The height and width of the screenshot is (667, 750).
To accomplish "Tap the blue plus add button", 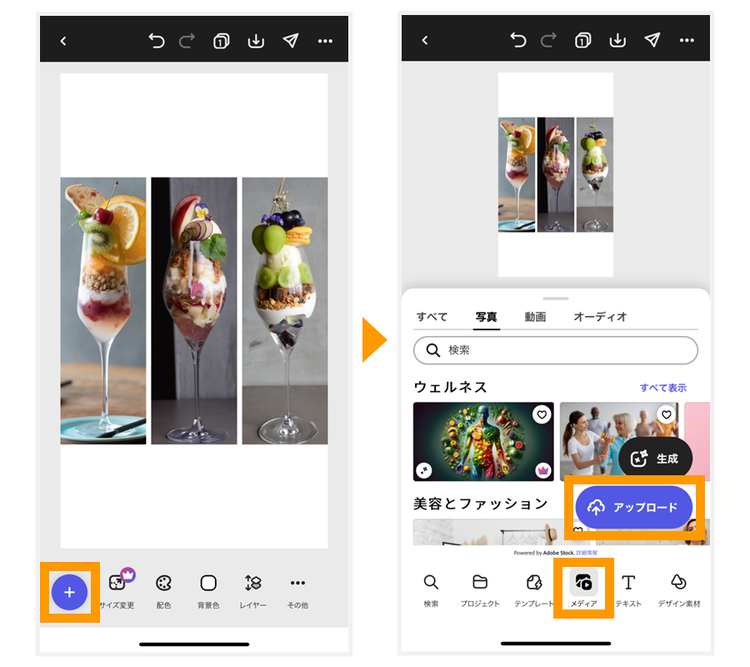I will 69,592.
